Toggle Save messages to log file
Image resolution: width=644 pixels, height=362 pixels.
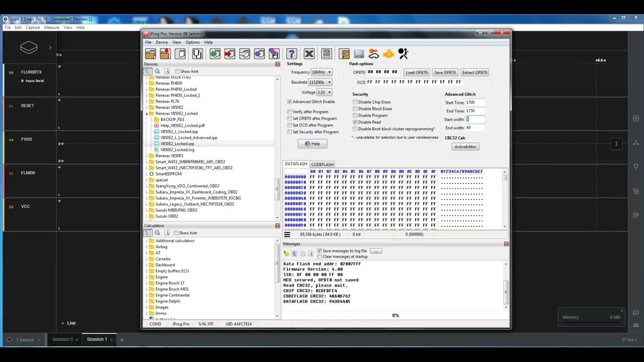point(319,251)
